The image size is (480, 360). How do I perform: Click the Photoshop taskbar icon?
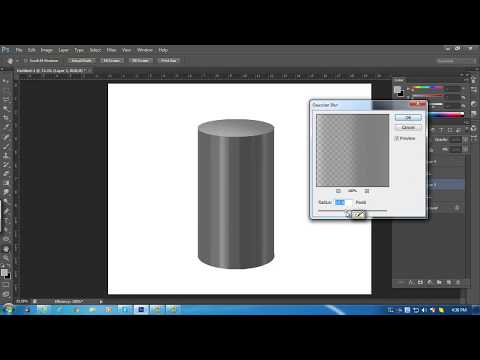pos(141,310)
